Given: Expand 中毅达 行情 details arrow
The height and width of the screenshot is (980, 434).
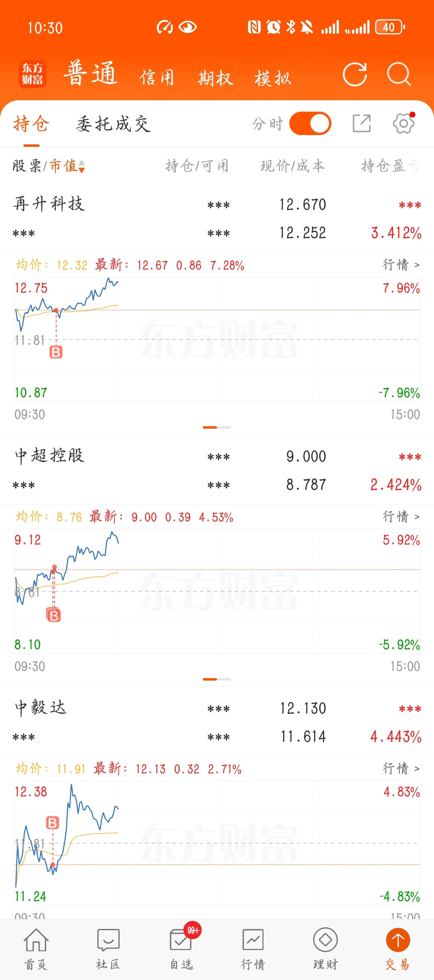Looking at the screenshot, I should coord(401,768).
